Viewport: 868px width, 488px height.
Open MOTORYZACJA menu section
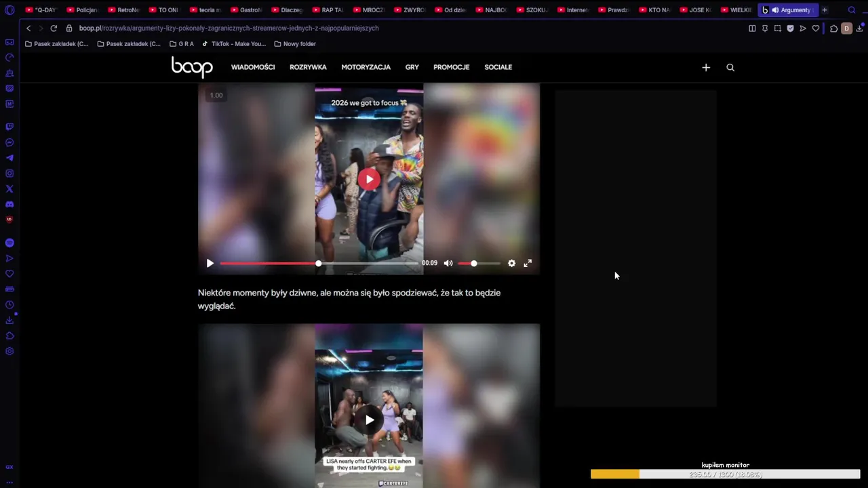pyautogui.click(x=366, y=67)
